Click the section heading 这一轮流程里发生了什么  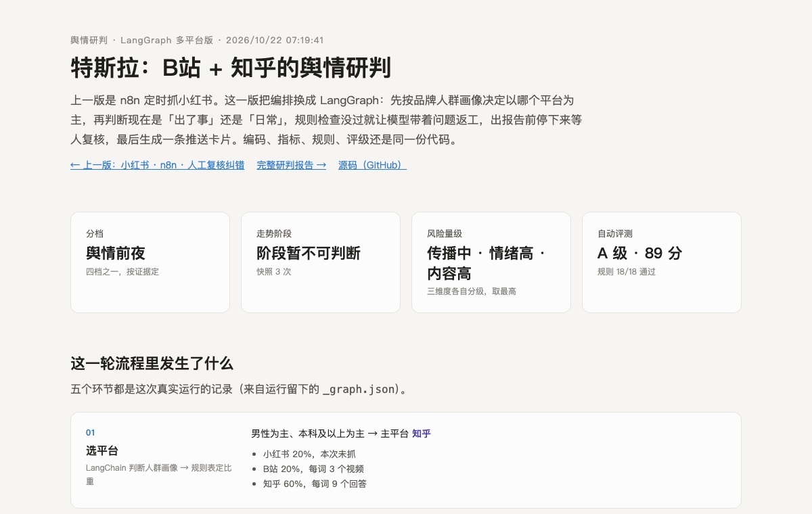[152, 363]
